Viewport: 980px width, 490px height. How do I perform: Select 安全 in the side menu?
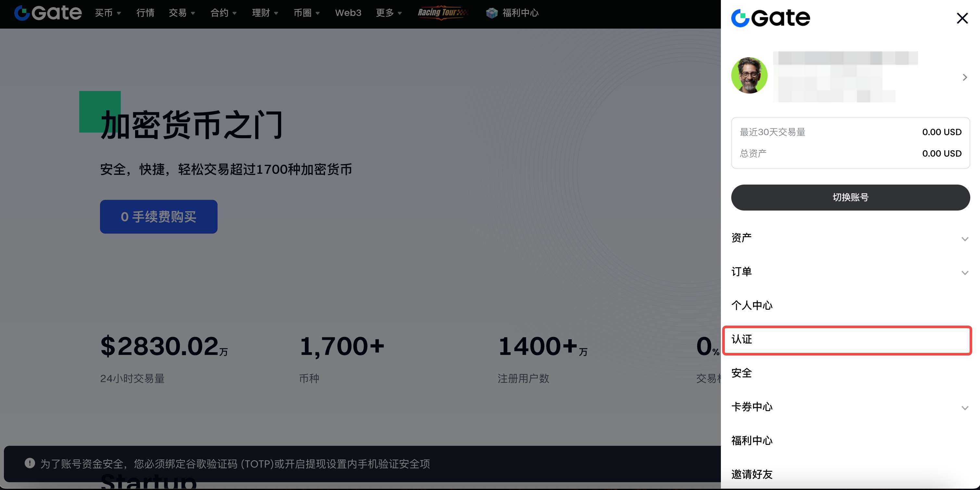tap(741, 373)
